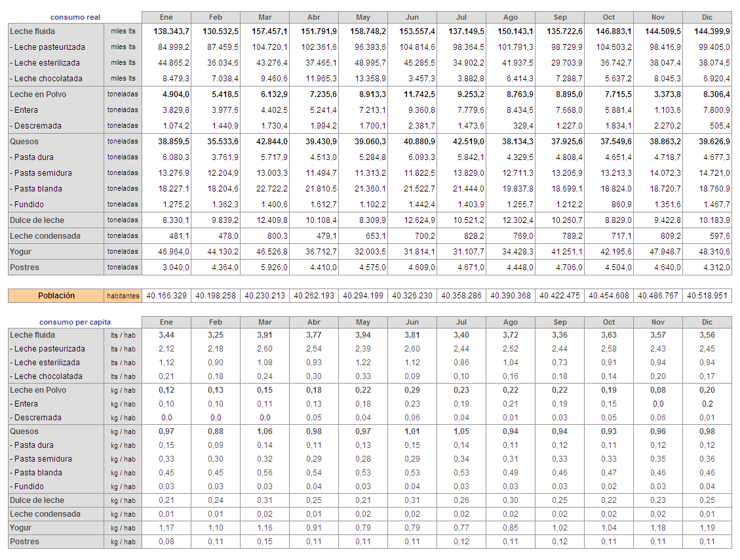Click the 'consumo real' table title
This screenshot has height=560, width=740.
click(x=75, y=17)
